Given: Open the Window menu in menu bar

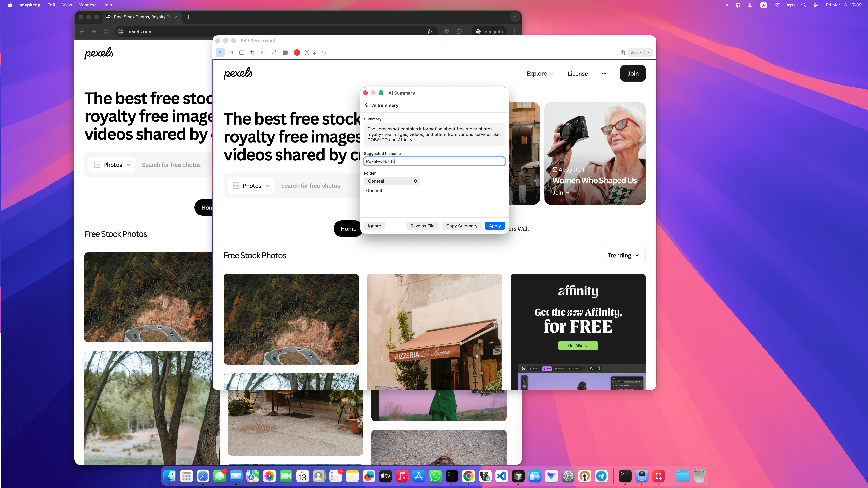Looking at the screenshot, I should tap(87, 5).
